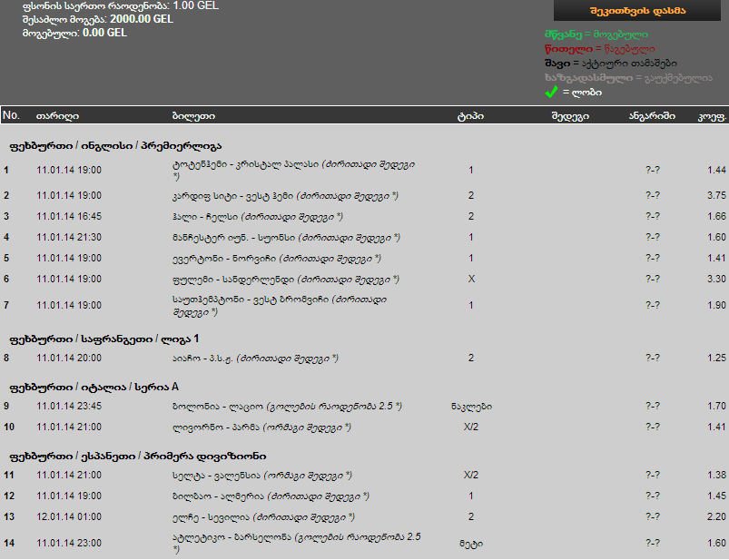729x560 pixels.
Task: Click score '?-?' in row 1
Action: click(x=653, y=170)
